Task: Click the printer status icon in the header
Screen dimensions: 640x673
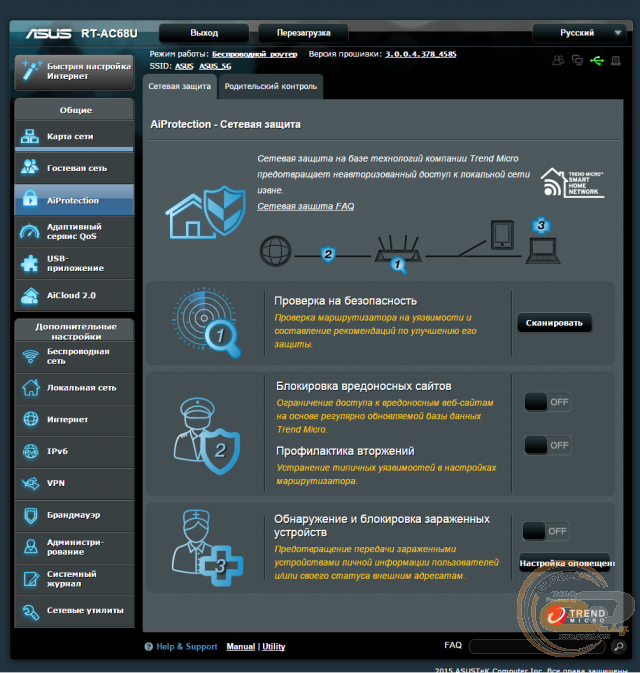Action: [x=616, y=61]
